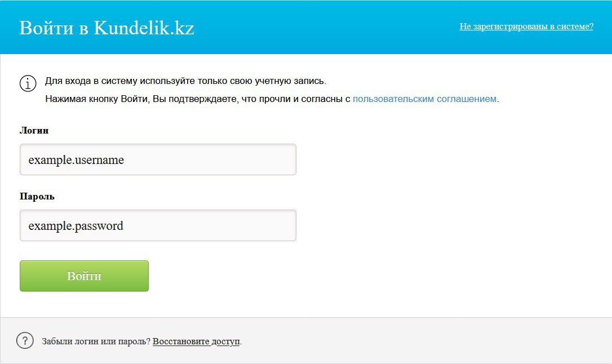This screenshot has width=612, height=364.
Task: Focus the Пароль input field
Action: click(158, 225)
